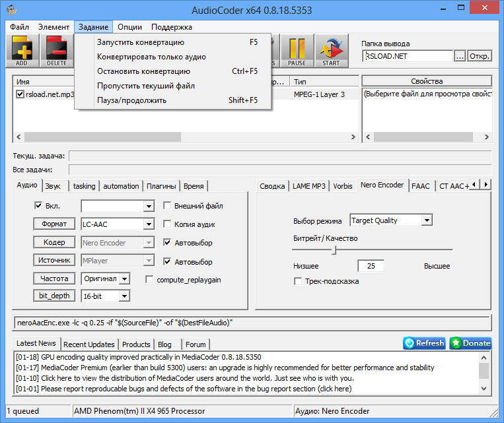
Task: Click the DELETE toolbar icon
Action: (57, 51)
